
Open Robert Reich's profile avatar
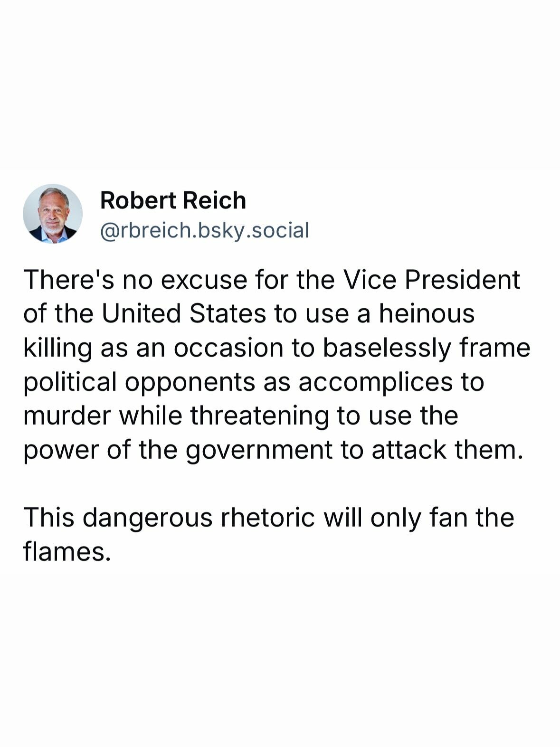[53, 214]
